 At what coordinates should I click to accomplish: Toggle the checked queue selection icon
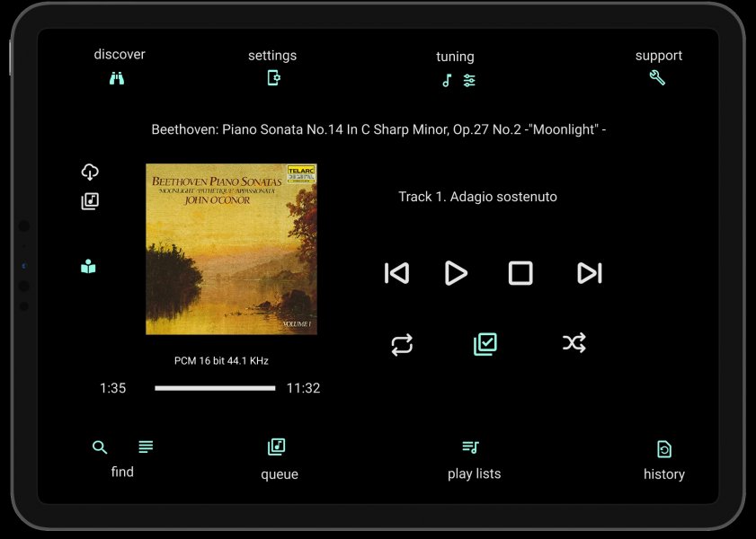point(485,344)
